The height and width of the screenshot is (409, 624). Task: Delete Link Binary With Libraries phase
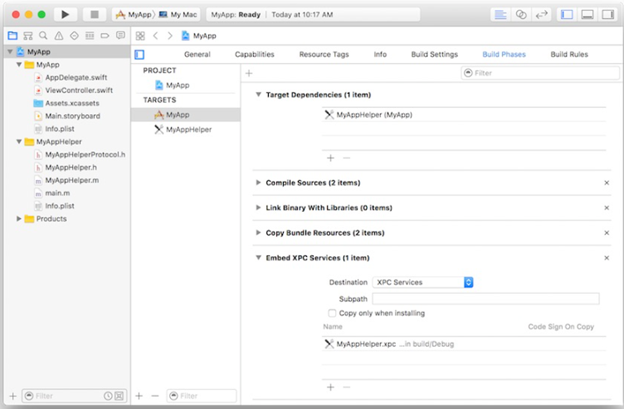pyautogui.click(x=606, y=208)
